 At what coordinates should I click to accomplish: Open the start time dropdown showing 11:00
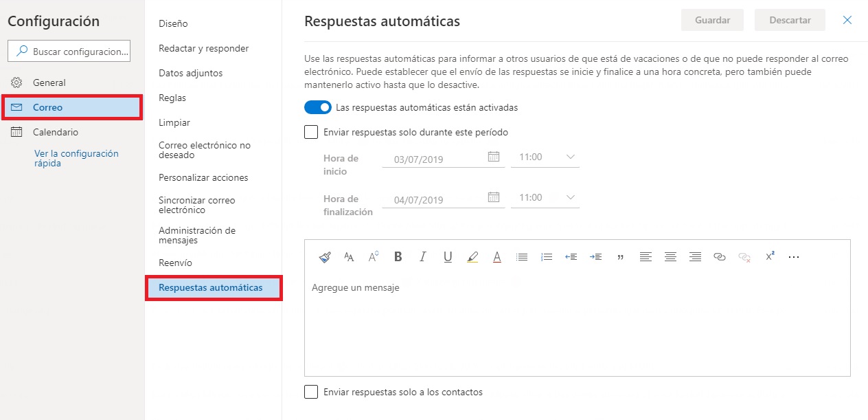coord(545,157)
